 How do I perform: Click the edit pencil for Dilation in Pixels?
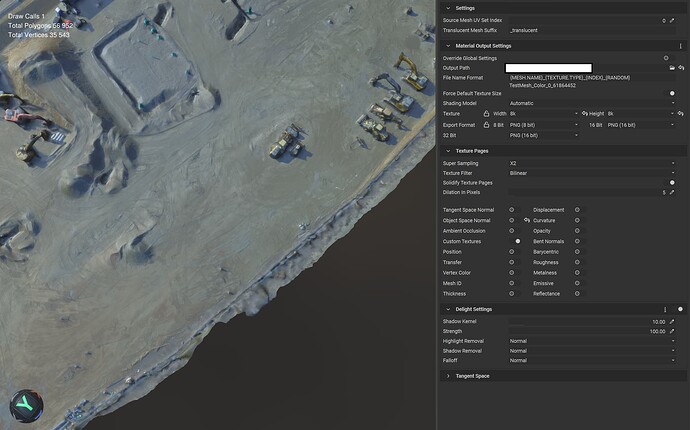(x=672, y=192)
